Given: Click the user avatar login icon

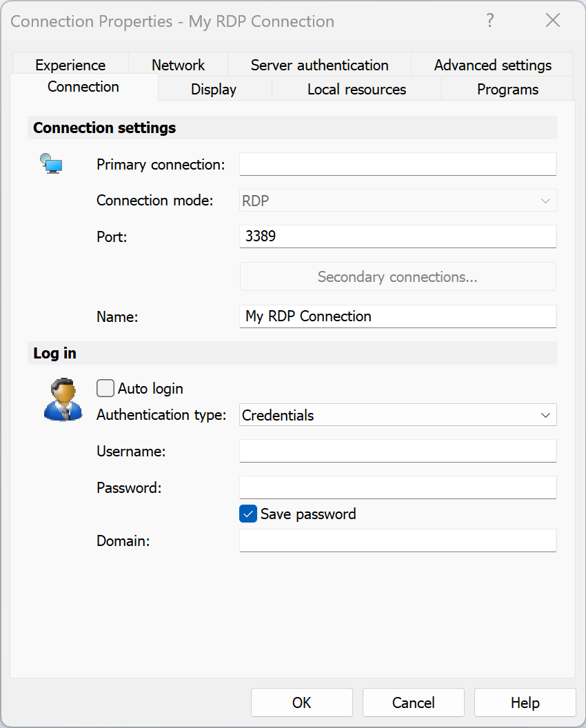Looking at the screenshot, I should (63, 400).
